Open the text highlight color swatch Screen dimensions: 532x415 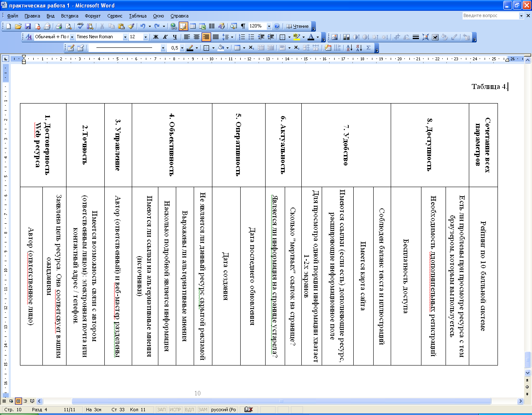pyautogui.click(x=296, y=37)
